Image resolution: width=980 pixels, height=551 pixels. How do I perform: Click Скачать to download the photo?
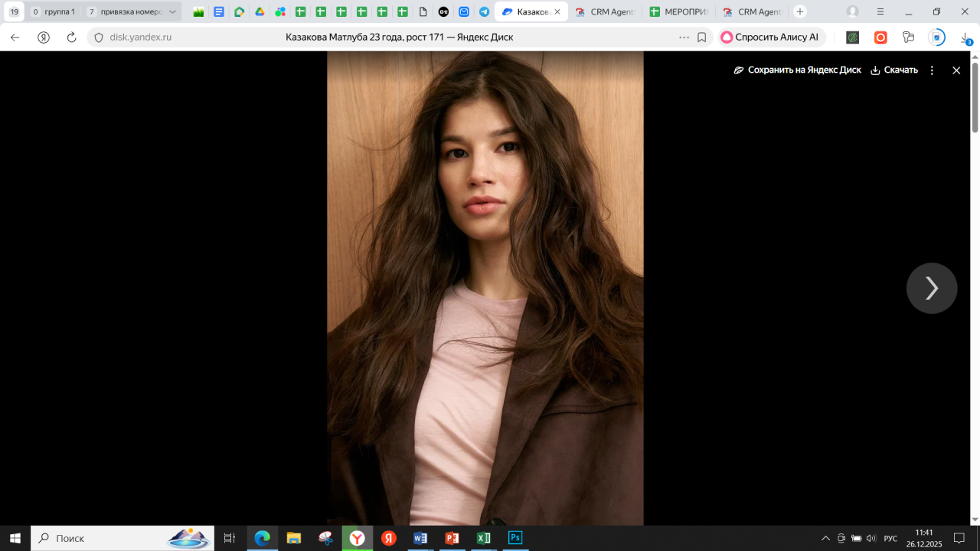pos(893,70)
